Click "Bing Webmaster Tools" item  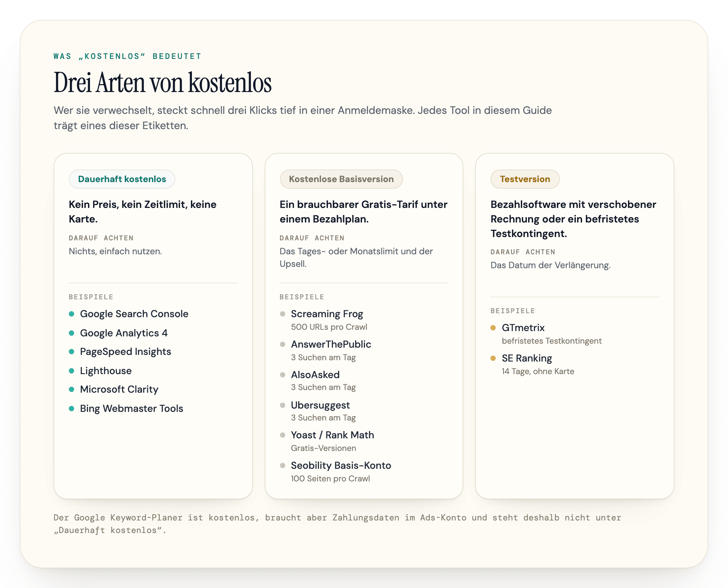pos(131,408)
